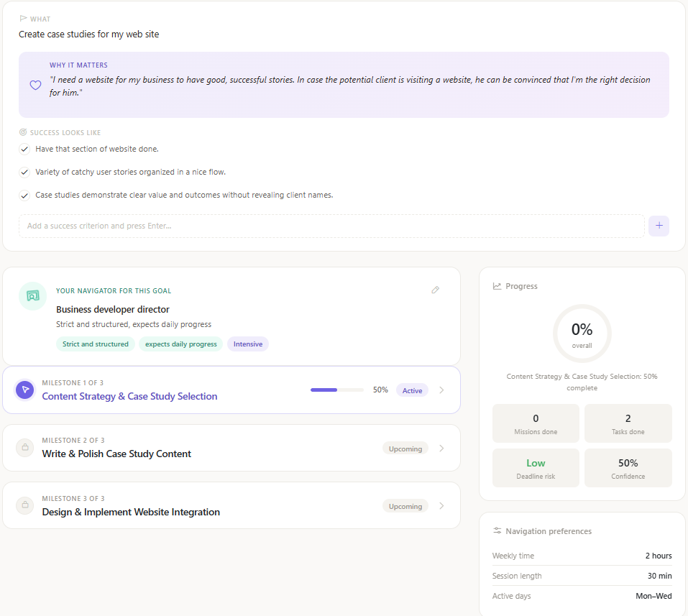The image size is (688, 616).
Task: Toggle check for 'Case studies demonstrate clear value'
Action: [x=24, y=196]
